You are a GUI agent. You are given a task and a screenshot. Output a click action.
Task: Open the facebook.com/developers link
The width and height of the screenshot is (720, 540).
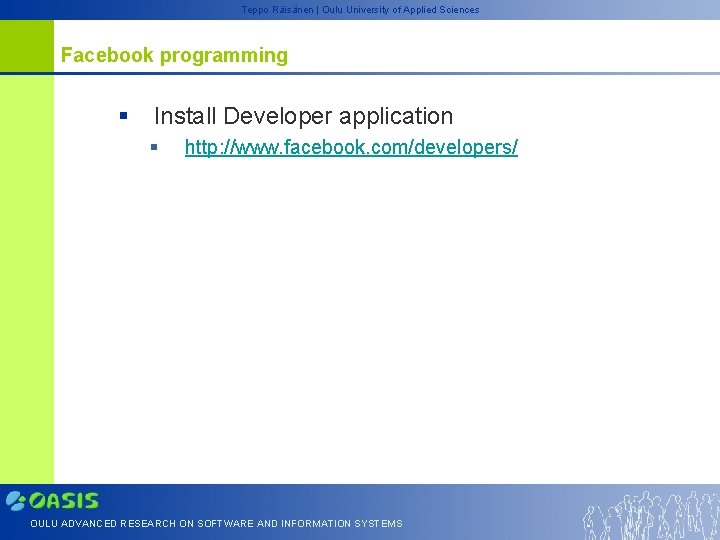[x=351, y=147]
